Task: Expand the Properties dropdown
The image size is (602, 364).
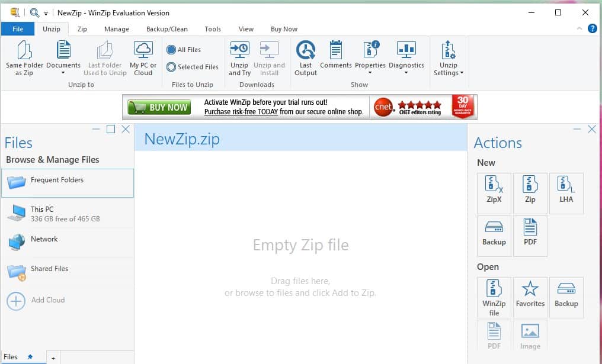Action: point(370,73)
